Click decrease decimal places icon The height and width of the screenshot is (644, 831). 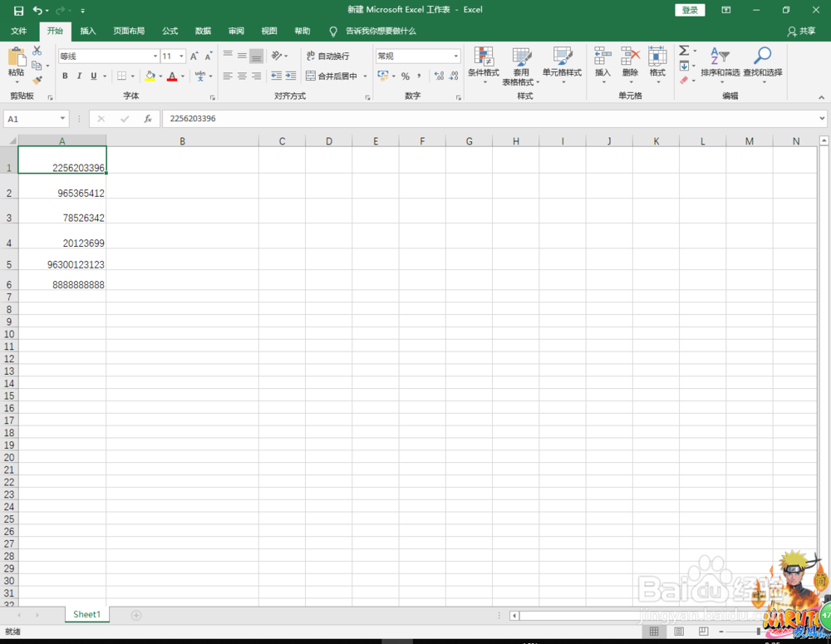pos(454,76)
